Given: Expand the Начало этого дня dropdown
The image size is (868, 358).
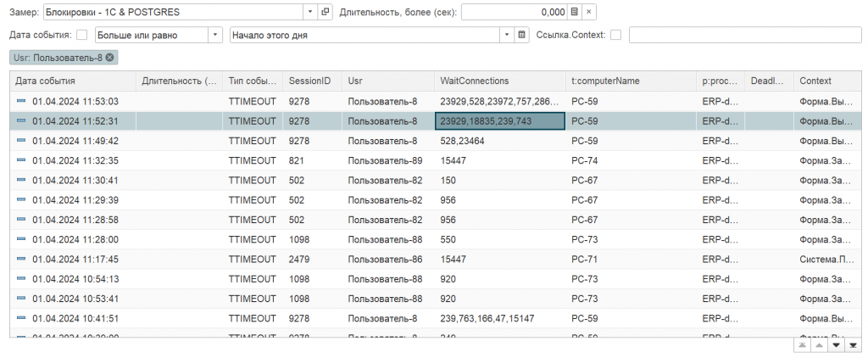Looking at the screenshot, I should [x=507, y=35].
